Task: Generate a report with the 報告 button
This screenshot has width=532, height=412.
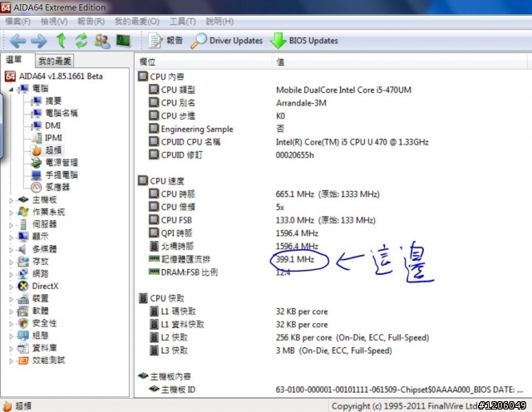Action: [165, 41]
